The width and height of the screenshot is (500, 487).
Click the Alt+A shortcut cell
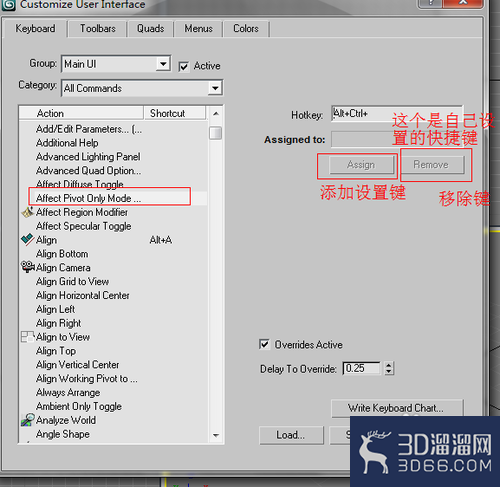click(x=161, y=240)
